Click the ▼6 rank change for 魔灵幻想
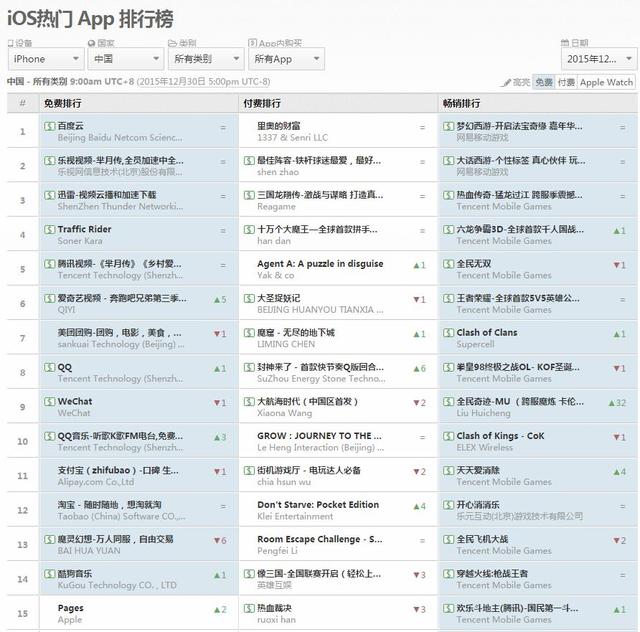The width and height of the screenshot is (640, 632). (x=220, y=541)
